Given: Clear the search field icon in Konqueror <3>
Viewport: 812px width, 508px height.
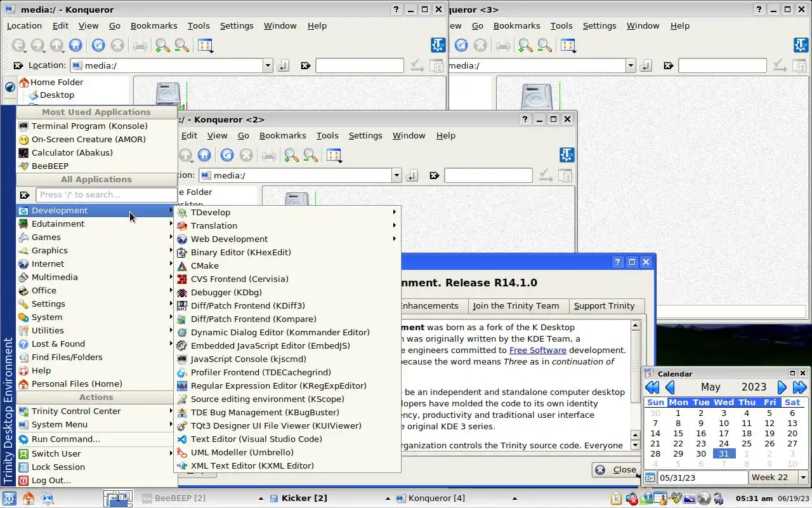Looking at the screenshot, I should tap(668, 65).
